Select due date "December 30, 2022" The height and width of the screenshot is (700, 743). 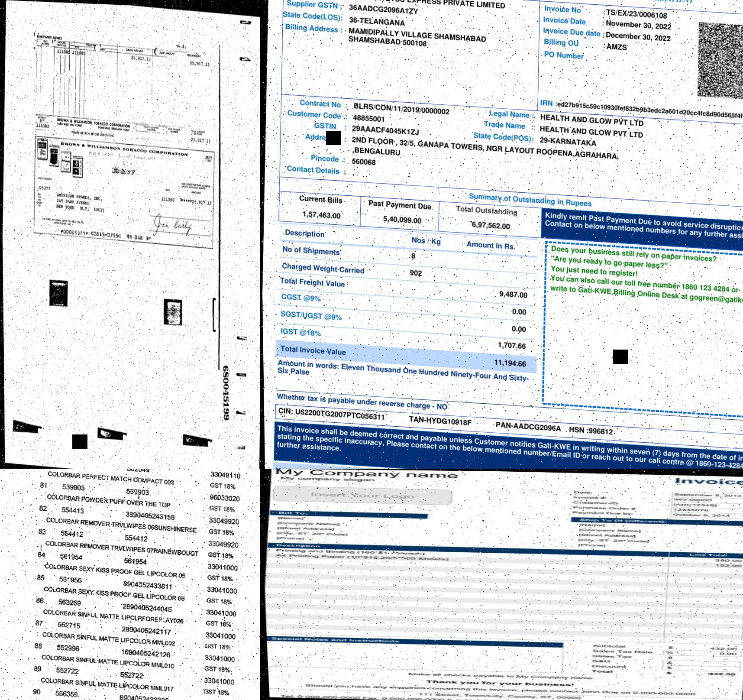pos(638,36)
